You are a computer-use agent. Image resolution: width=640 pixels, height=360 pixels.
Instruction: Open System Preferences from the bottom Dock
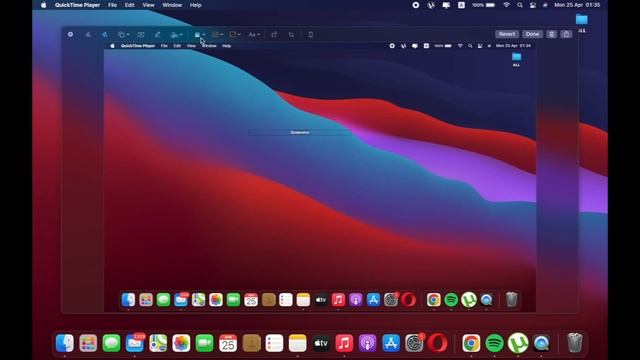pyautogui.click(x=414, y=343)
